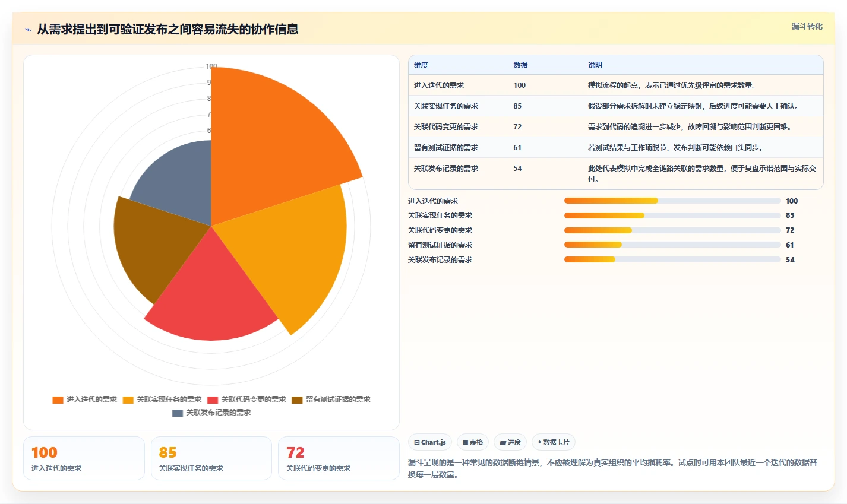This screenshot has width=847, height=504.
Task: Select table cell 关联实现任务的需求
Action: pos(446,106)
